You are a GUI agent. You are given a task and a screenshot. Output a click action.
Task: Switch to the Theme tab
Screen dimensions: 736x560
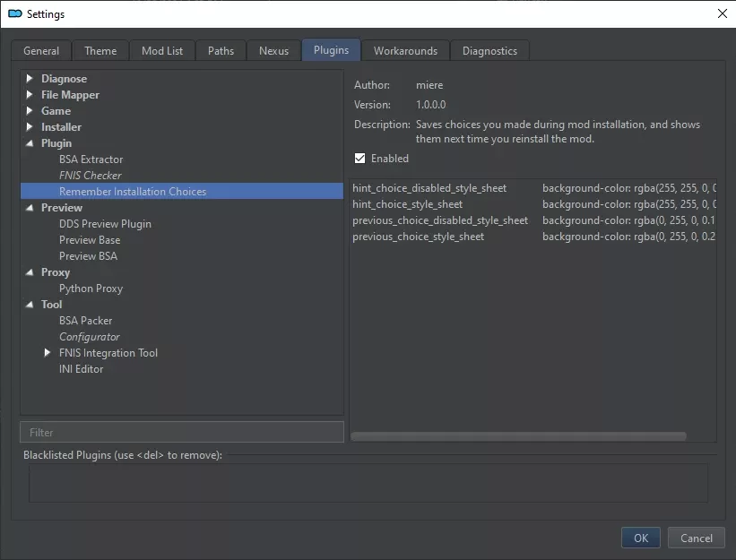pos(100,51)
